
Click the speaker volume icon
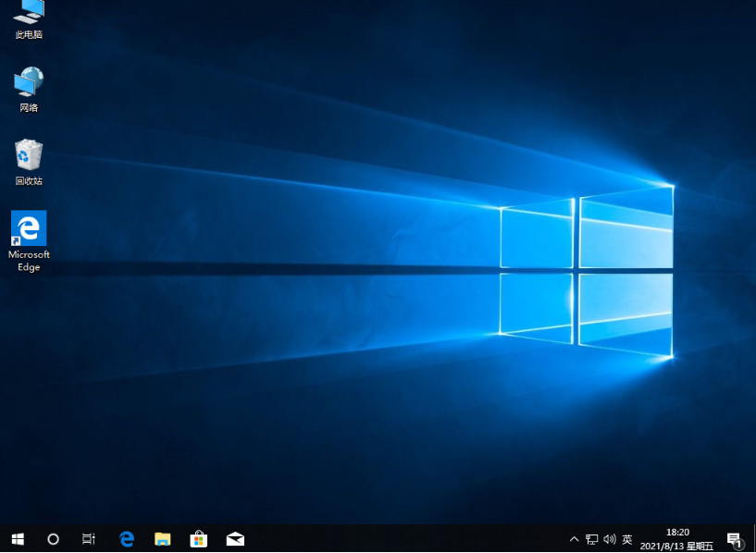(609, 539)
